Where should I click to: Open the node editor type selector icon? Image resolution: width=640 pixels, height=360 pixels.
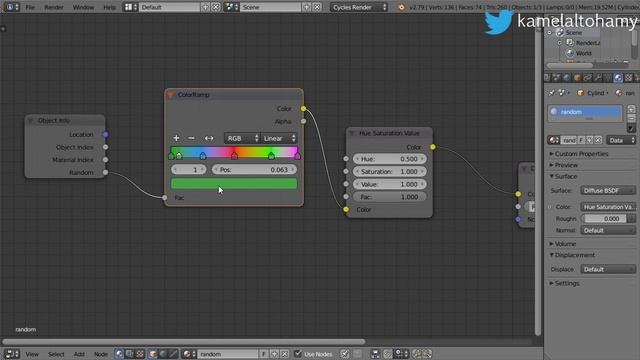pyautogui.click(x=11, y=354)
